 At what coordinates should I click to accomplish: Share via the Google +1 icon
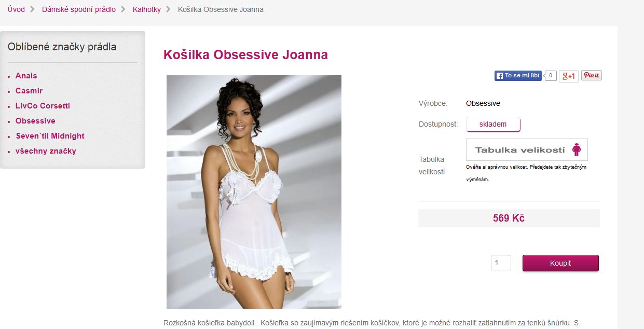tap(569, 76)
